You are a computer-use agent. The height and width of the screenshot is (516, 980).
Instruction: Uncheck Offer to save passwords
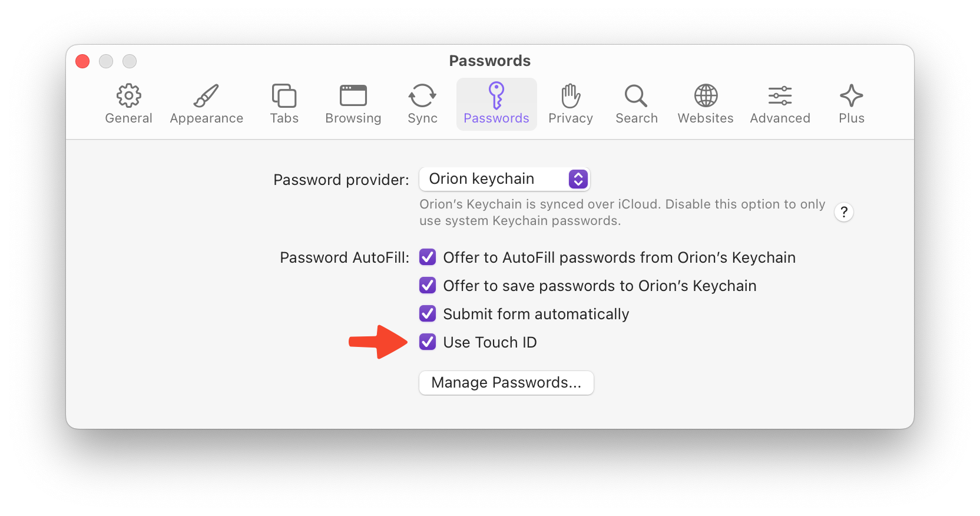[428, 286]
